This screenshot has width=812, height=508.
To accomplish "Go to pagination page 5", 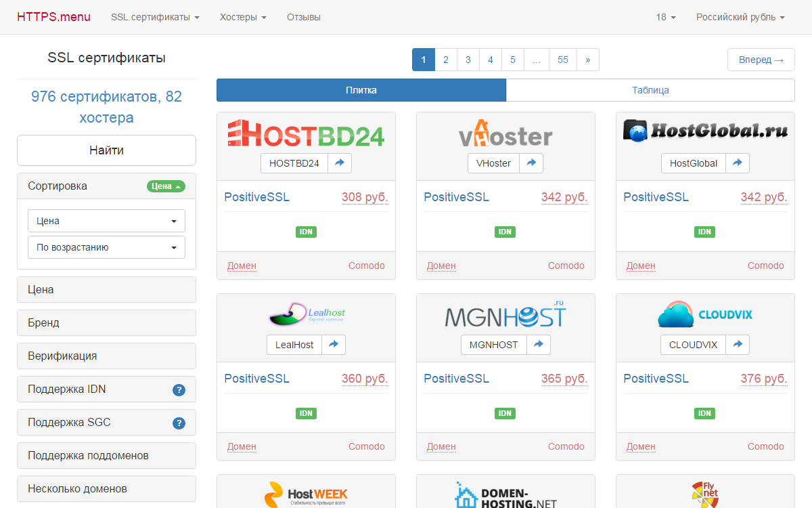I will coord(512,60).
